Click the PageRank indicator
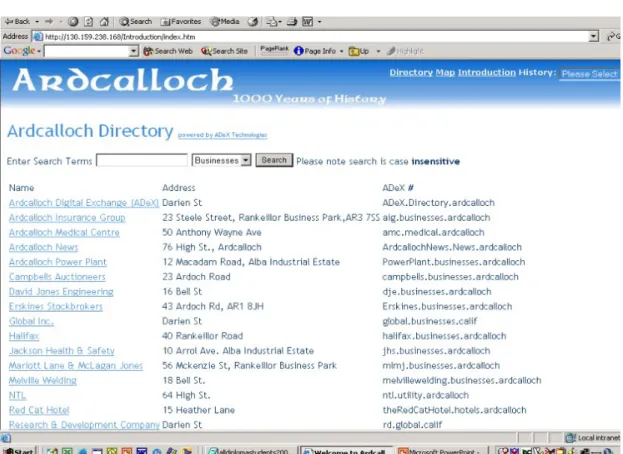623x454 pixels. point(274,50)
